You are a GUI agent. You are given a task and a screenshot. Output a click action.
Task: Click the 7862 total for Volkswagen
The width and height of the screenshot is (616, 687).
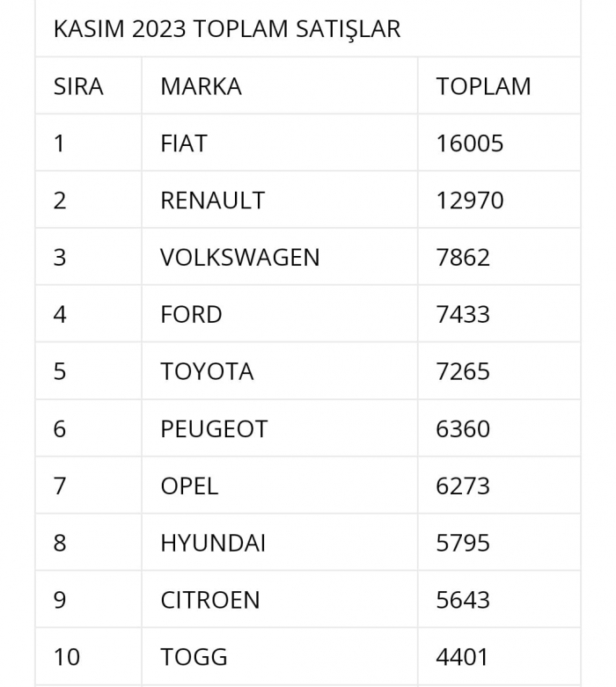pos(463,257)
